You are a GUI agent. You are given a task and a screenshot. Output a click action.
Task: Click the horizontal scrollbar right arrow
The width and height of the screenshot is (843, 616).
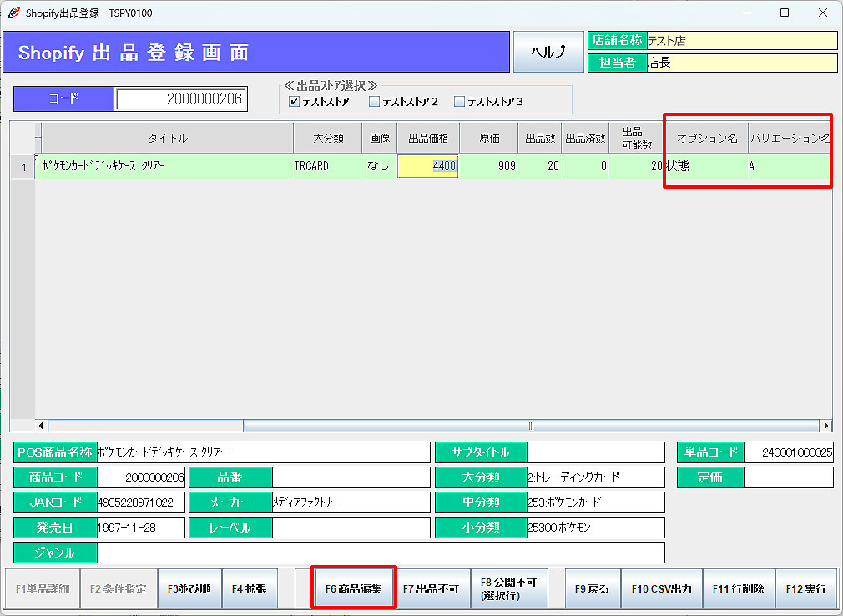[825, 425]
